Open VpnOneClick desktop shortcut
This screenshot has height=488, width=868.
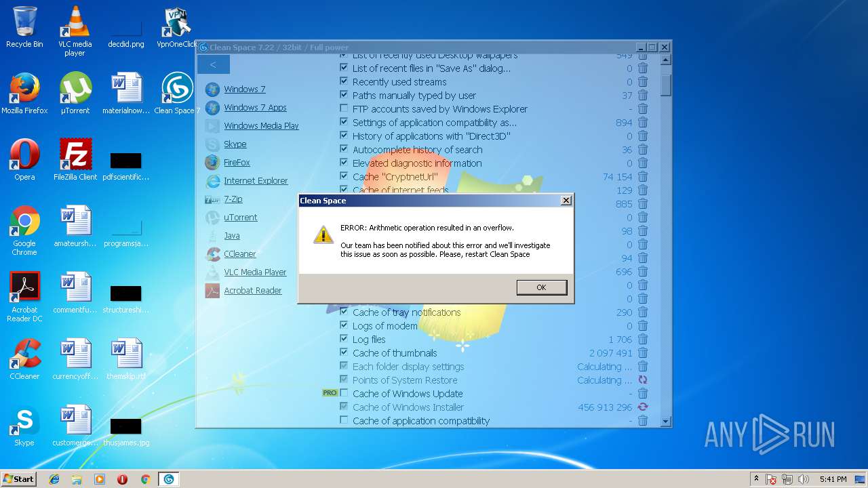(x=176, y=27)
